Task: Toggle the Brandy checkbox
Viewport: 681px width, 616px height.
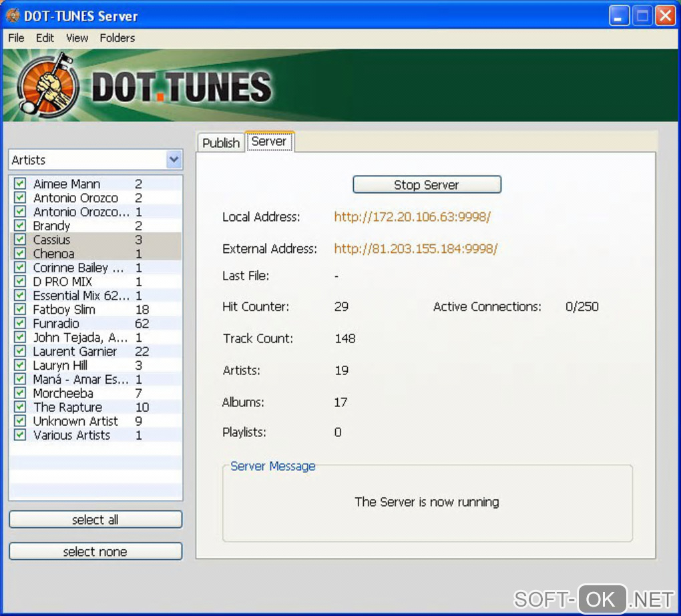Action: pyautogui.click(x=19, y=226)
